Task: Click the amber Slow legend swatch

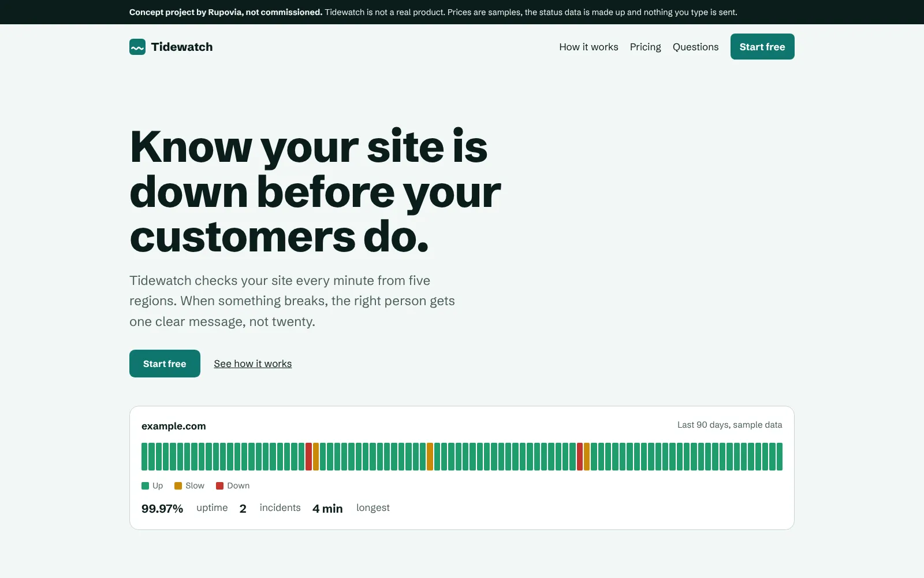Action: (x=178, y=486)
